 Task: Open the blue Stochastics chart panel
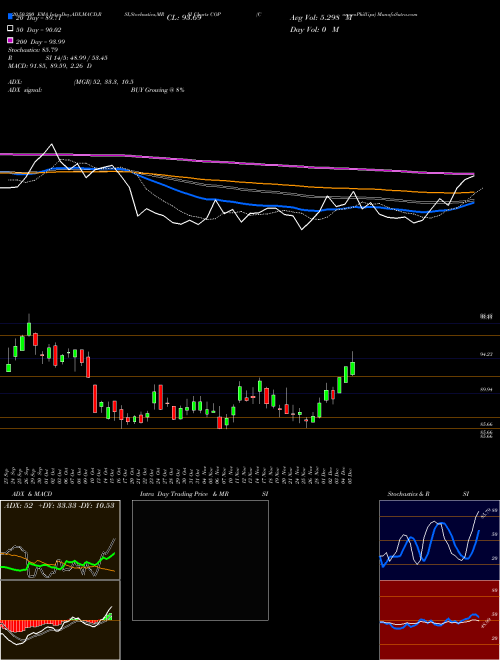click(439, 540)
